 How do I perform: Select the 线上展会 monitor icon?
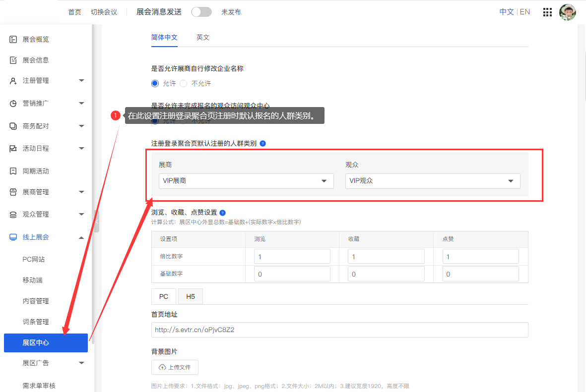coord(12,237)
